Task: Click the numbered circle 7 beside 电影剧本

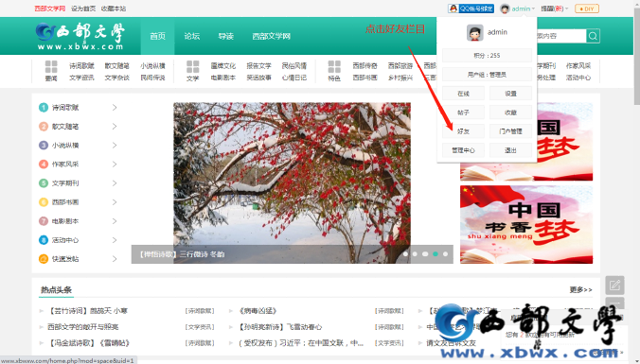Action: (44, 221)
